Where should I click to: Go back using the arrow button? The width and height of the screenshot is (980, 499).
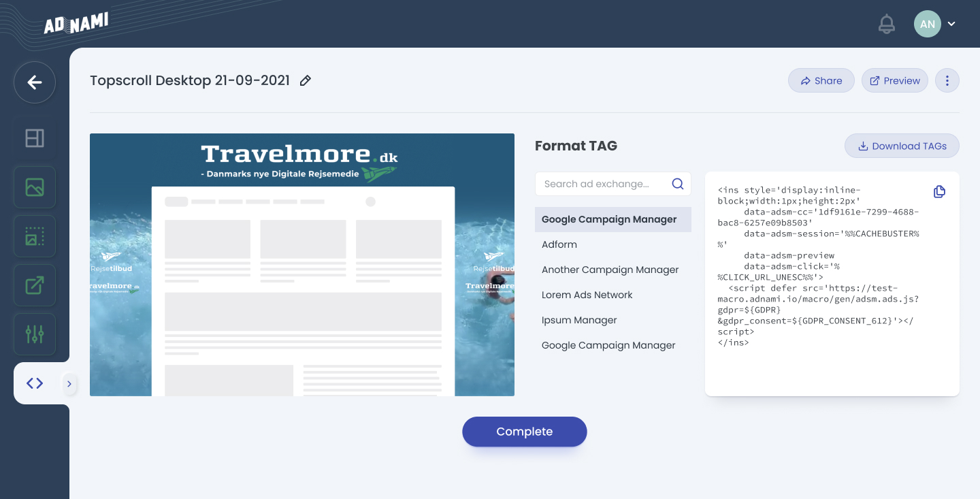(x=35, y=82)
